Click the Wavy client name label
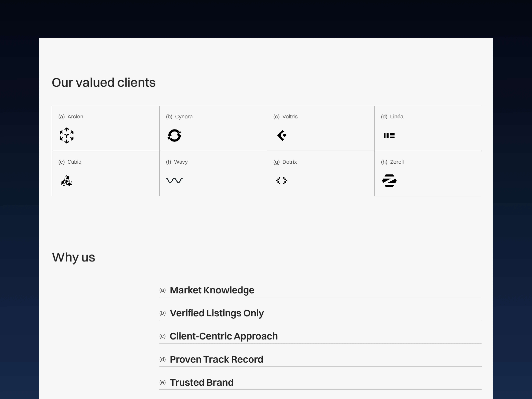The image size is (532, 399). coord(181,162)
